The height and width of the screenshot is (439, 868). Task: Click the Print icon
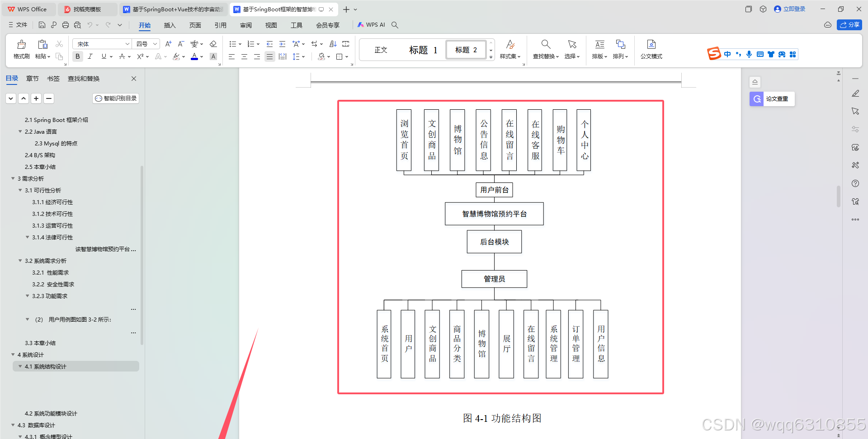[66, 25]
